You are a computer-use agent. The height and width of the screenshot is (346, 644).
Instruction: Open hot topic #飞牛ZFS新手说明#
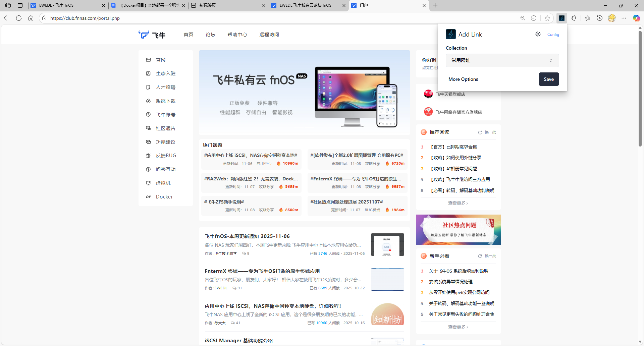point(224,202)
